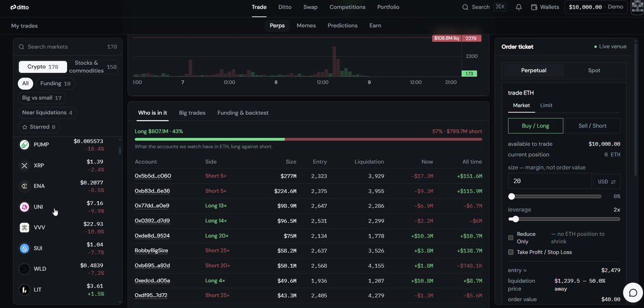Open My trades link

tap(25, 26)
